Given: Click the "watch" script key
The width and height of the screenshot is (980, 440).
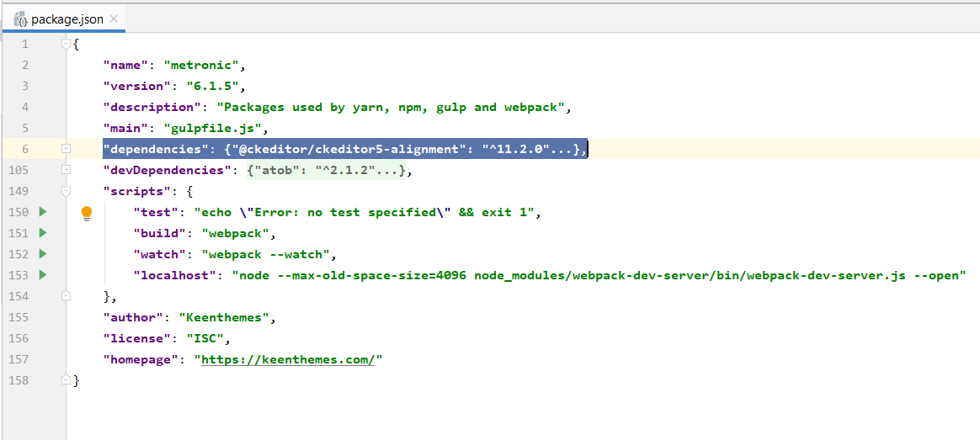Looking at the screenshot, I should point(161,254).
